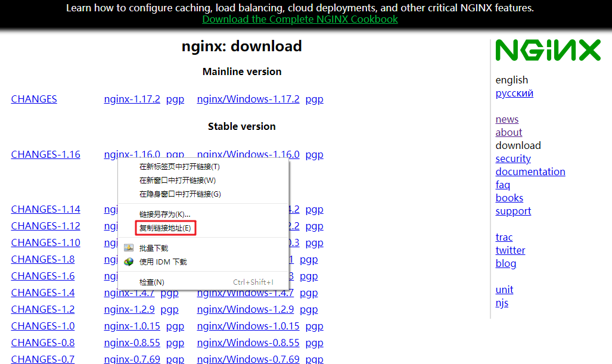Image resolution: width=612 pixels, height=364 pixels.
Task: Open the faq sidebar link
Action: 503,185
